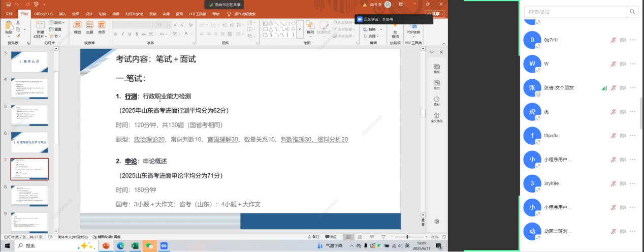
Task: Toggle microphone mute for member 0g7r1i
Action: coord(614,40)
